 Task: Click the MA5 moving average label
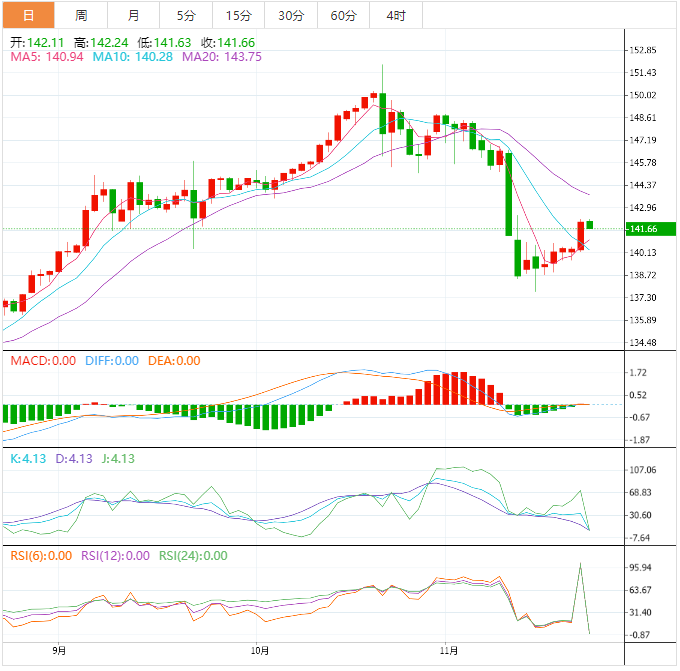point(43,57)
